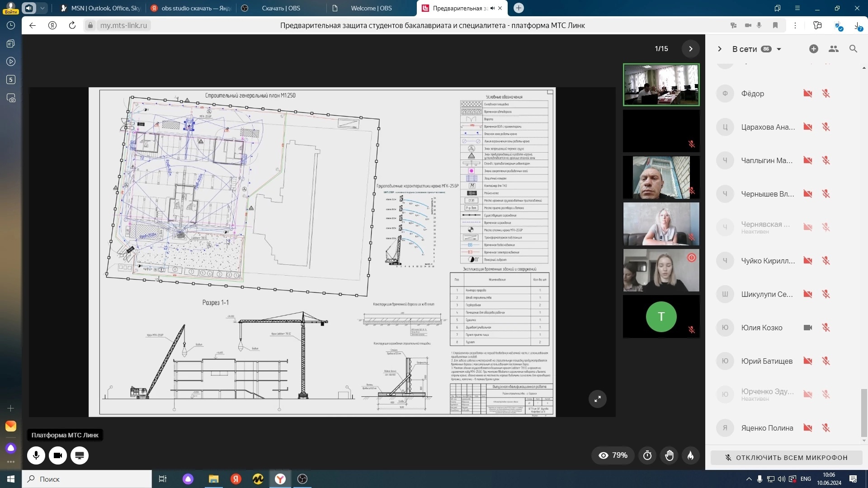Toggle your microphone in bottom toolbar
Viewport: 868px width, 488px height.
click(36, 455)
